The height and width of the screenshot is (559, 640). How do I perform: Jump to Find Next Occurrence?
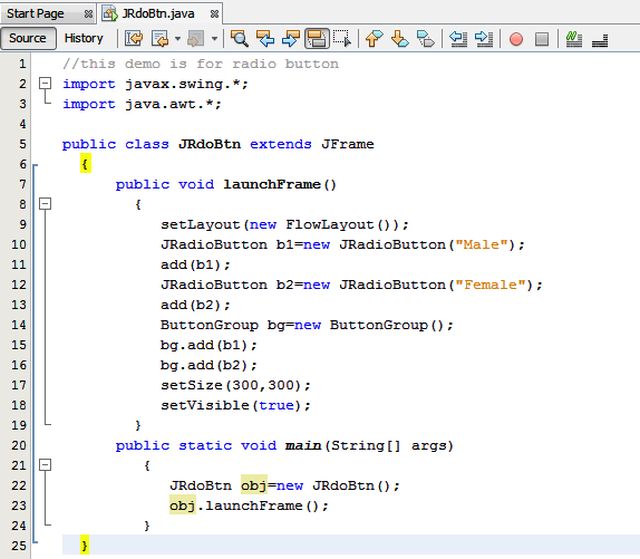(291, 39)
